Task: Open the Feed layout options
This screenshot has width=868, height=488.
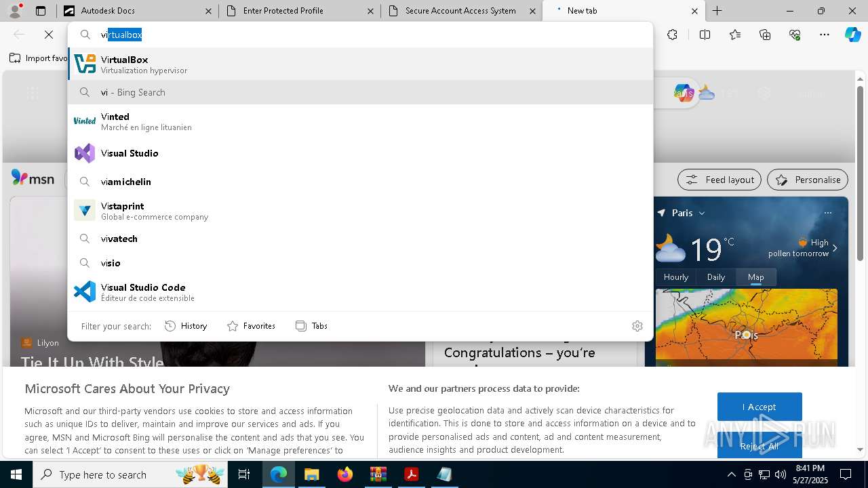Action: click(x=719, y=180)
